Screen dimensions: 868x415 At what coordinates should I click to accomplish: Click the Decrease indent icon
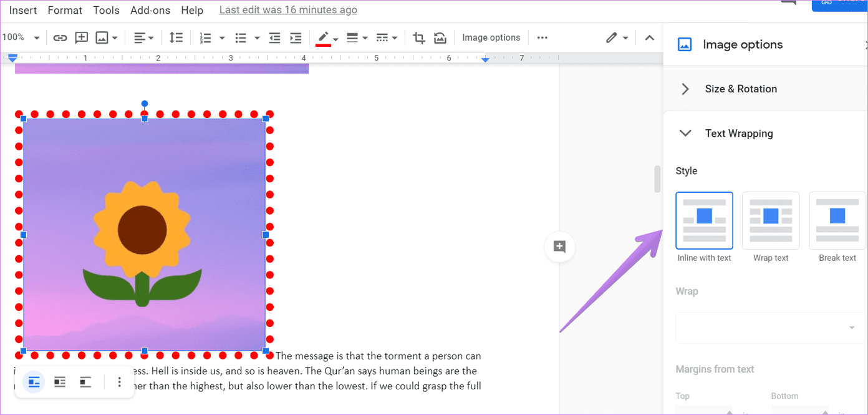(x=274, y=37)
